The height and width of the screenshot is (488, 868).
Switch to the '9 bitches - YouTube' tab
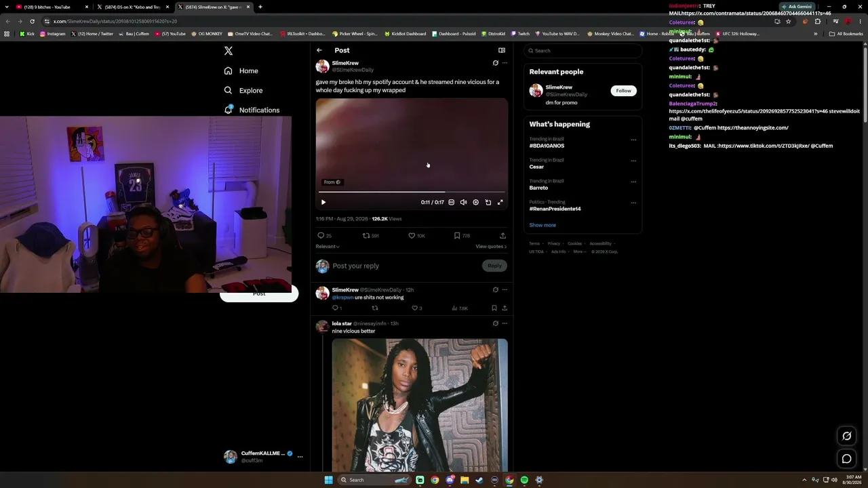tap(52, 7)
